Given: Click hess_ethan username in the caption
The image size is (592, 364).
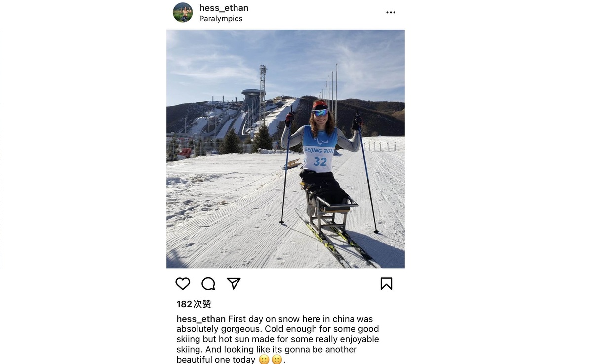Looking at the screenshot, I should [x=201, y=319].
